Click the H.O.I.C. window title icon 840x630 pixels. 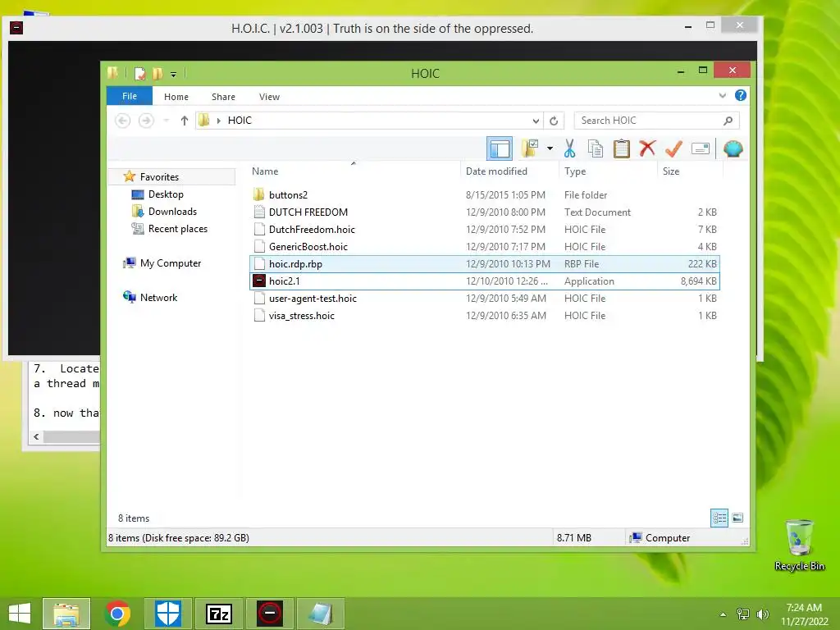pos(16,27)
